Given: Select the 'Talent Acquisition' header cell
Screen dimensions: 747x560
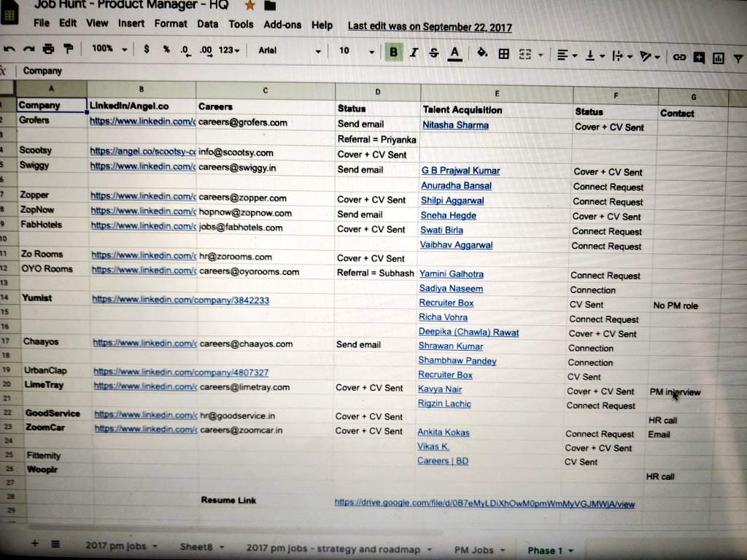Looking at the screenshot, I should coord(496,111).
